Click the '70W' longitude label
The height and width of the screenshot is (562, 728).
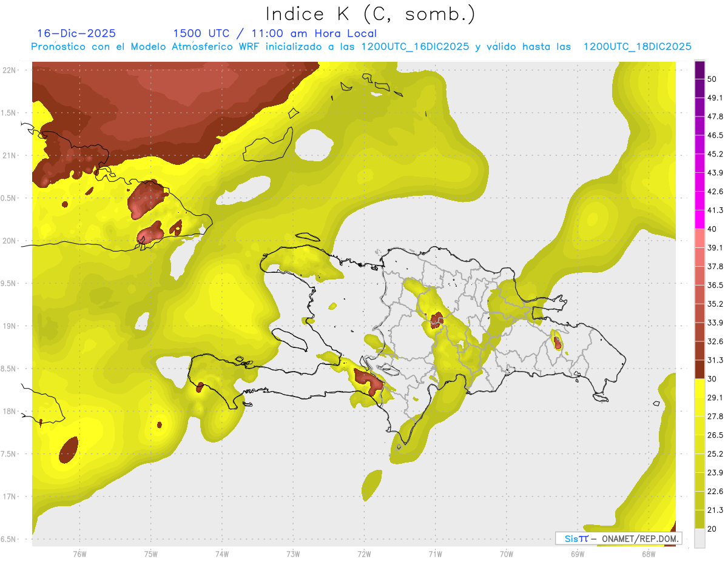pos(507,554)
